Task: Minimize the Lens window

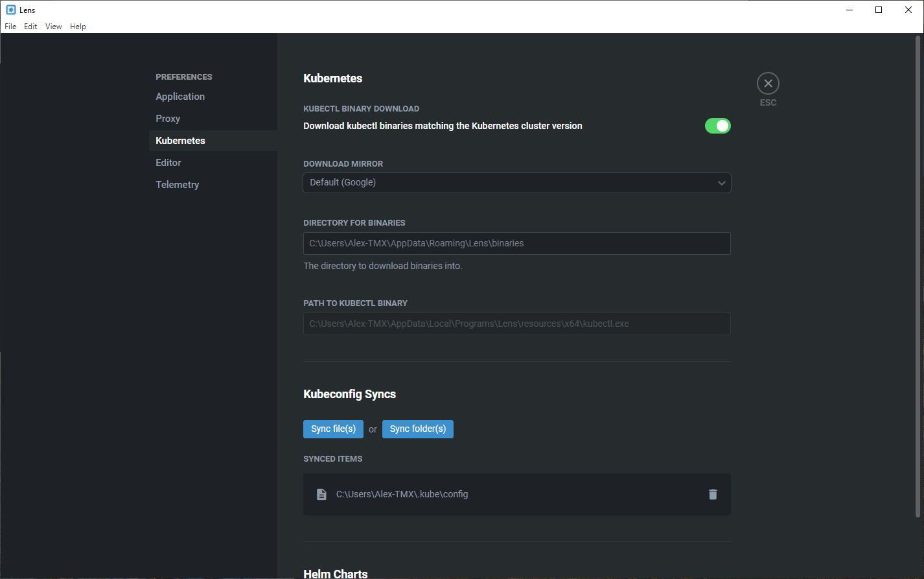Action: (849, 10)
